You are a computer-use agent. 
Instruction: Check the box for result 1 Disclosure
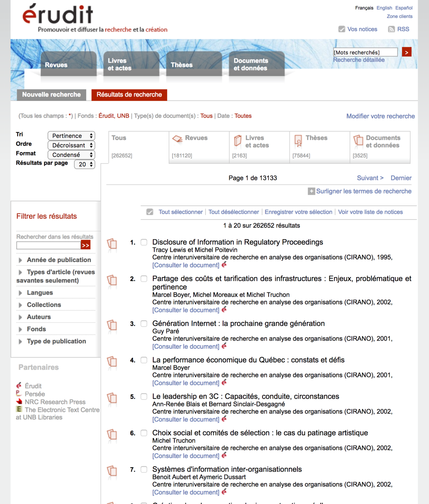144,242
